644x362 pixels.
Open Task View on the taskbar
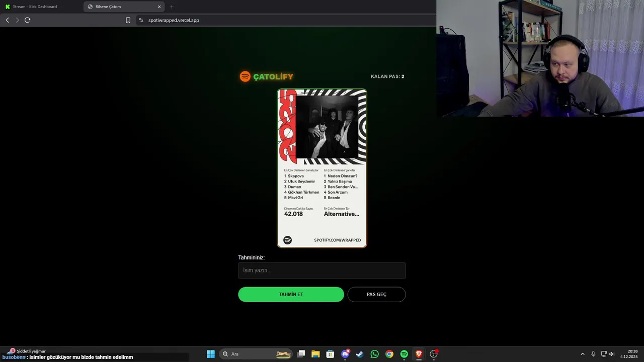pos(301,354)
